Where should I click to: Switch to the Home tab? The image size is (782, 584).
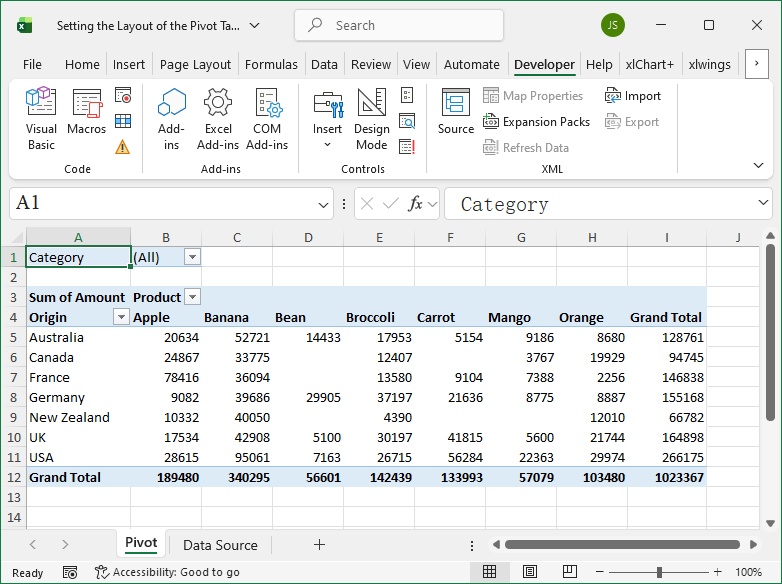click(82, 64)
